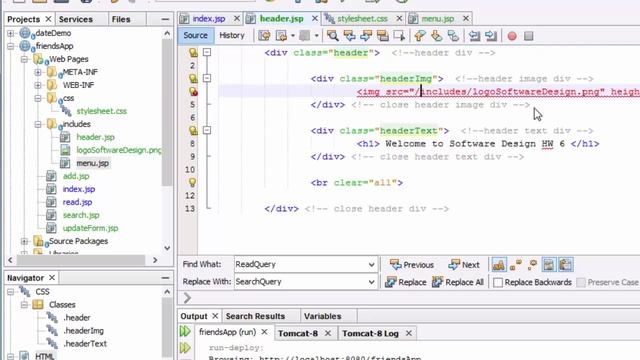Screen dimensions: 640x360
Task: Open the Tomcat-8 Log output tab
Action: point(370,333)
